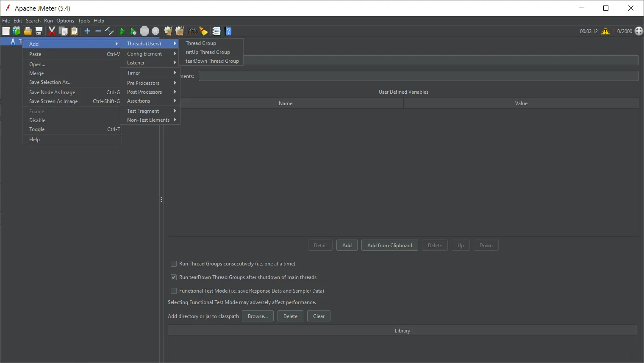644x363 pixels.
Task: Click the Shutdown toolbar icon
Action: point(155,31)
